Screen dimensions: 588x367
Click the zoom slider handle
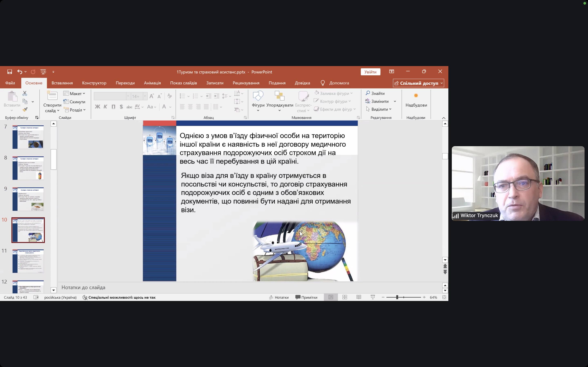(397, 297)
